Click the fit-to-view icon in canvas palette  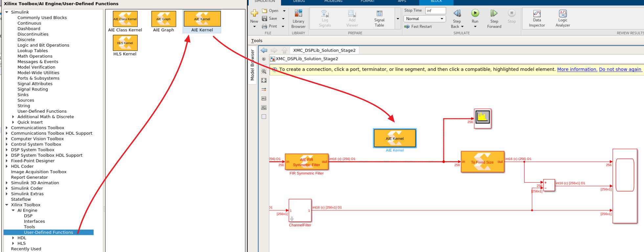click(264, 80)
